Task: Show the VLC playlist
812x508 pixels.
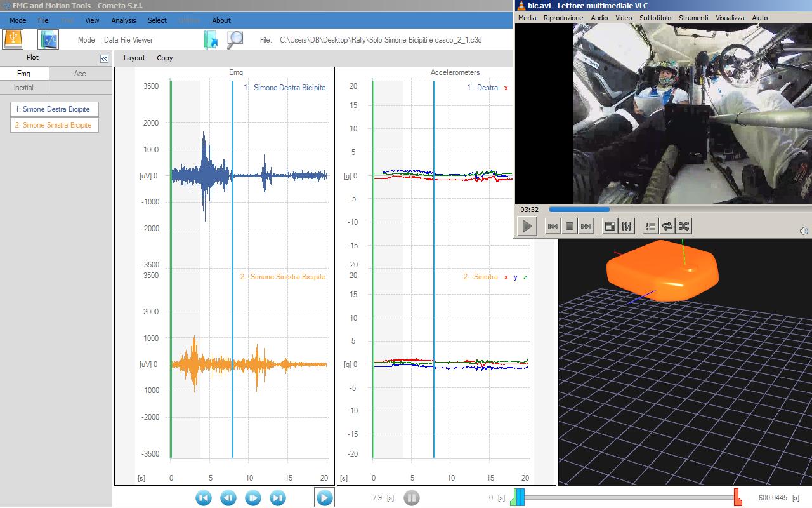Action: click(651, 226)
